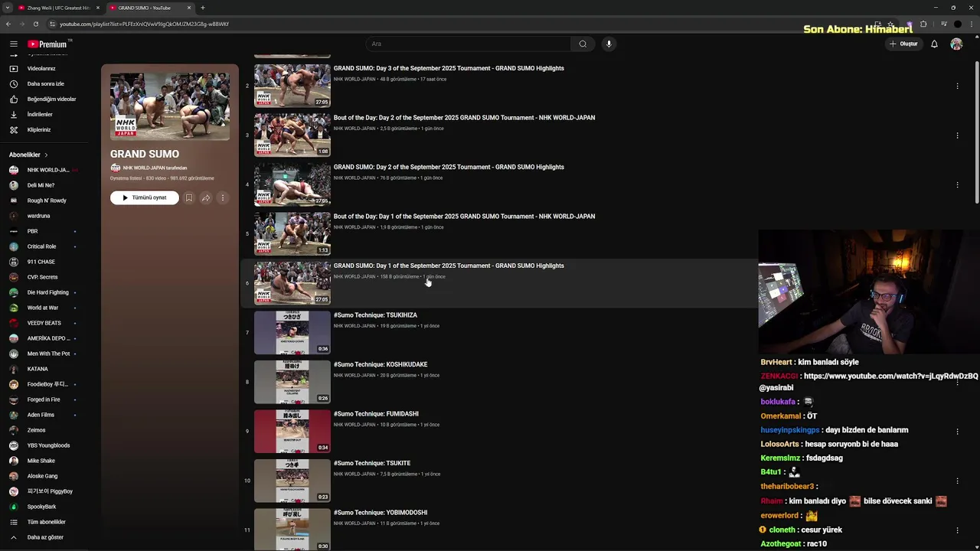Open options for Day 2 GRAND SUMO Highlights video
Screen dimensions: 980x551
pos(957,184)
